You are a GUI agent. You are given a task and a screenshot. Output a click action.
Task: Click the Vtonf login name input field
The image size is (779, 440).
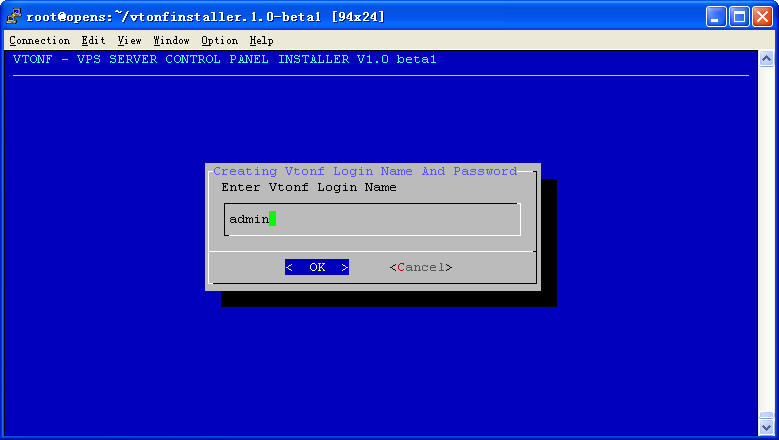pyautogui.click(x=372, y=219)
